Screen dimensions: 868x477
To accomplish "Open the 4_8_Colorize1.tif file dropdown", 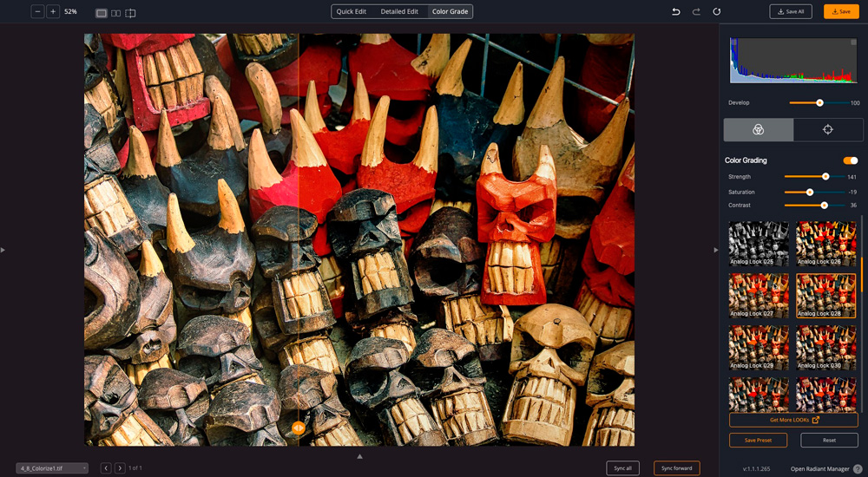I will 52,468.
